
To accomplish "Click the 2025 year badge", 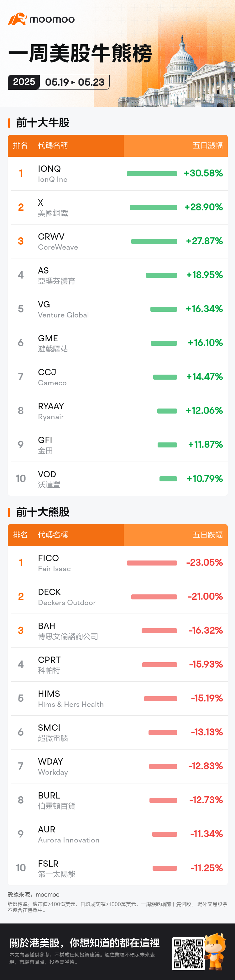I will tap(24, 82).
